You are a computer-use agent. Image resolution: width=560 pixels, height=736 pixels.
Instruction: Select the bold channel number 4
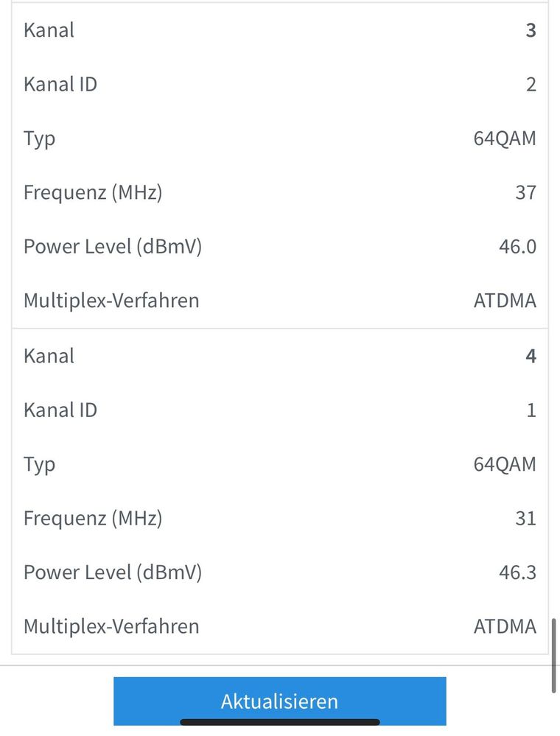(x=531, y=357)
